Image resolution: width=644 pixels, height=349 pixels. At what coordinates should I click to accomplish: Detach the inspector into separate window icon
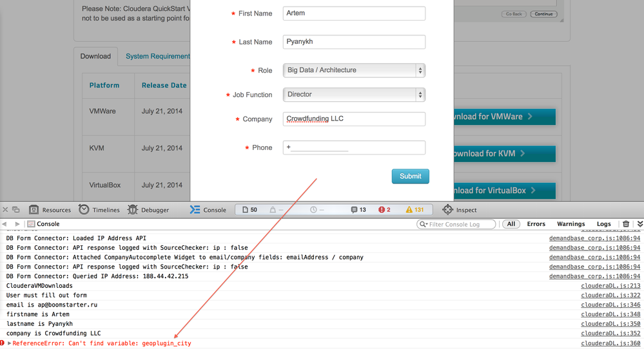coord(16,209)
